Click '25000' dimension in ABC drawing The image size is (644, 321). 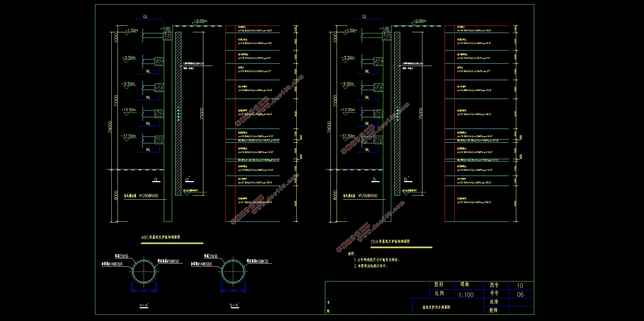click(202, 113)
